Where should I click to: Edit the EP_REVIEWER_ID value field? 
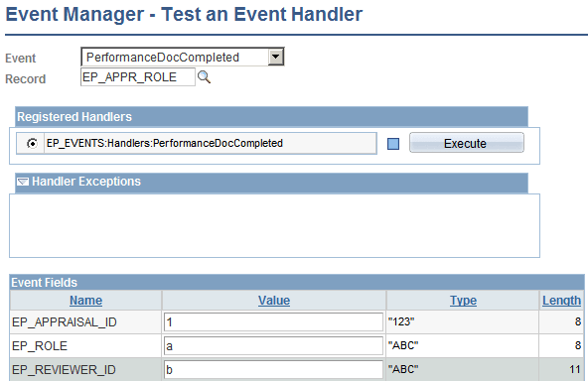273,370
